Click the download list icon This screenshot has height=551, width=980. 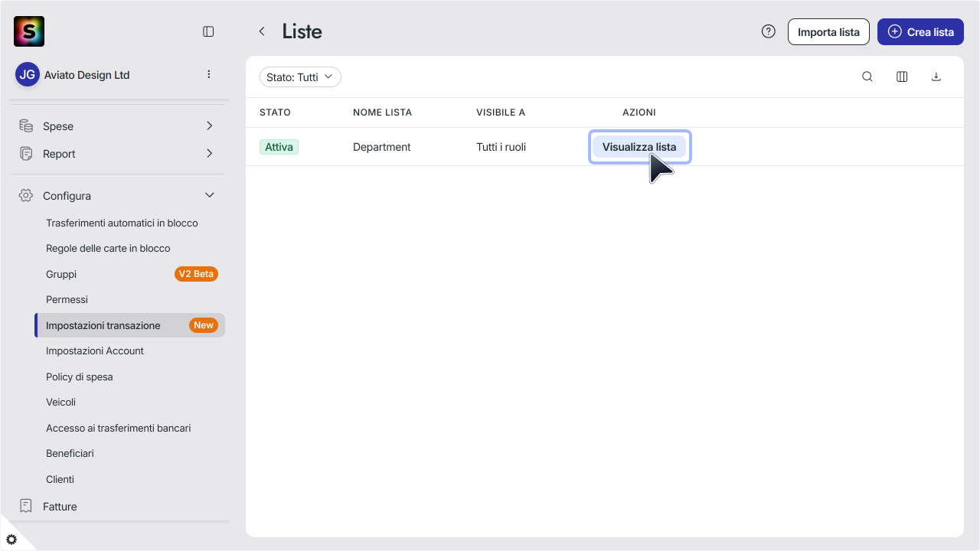pos(936,77)
